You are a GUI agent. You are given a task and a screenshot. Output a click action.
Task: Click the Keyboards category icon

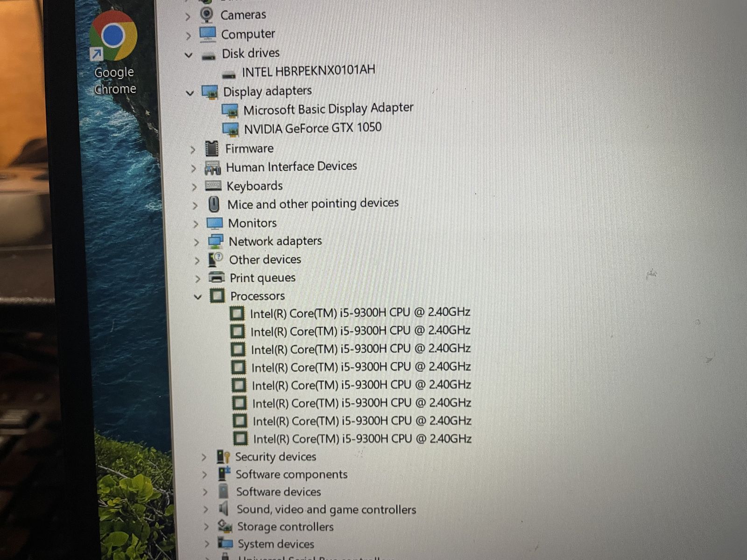[213, 186]
